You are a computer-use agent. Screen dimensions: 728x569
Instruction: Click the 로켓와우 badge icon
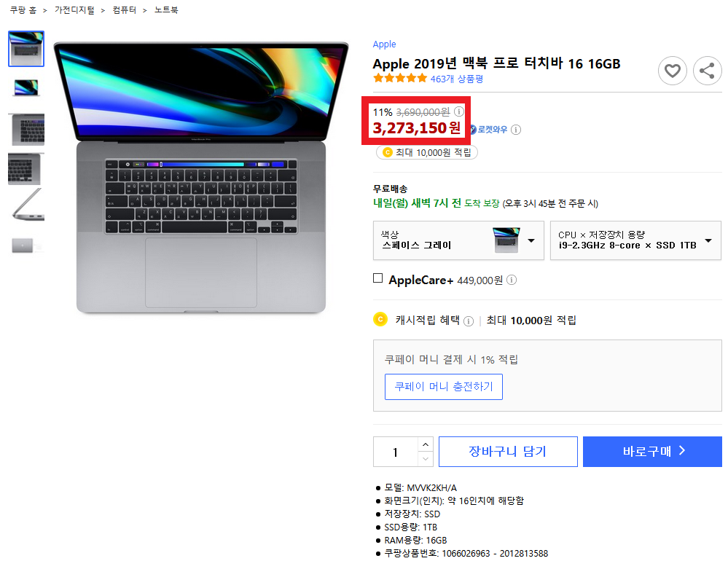pos(473,130)
